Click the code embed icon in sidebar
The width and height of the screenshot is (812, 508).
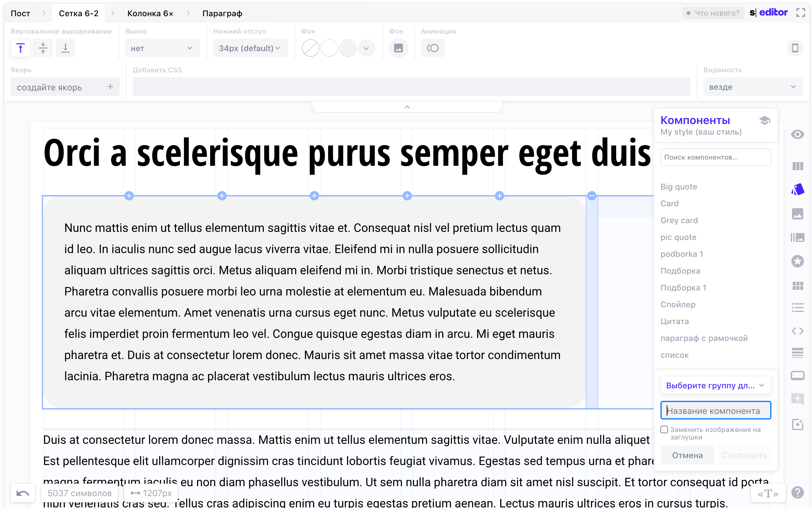click(x=797, y=331)
